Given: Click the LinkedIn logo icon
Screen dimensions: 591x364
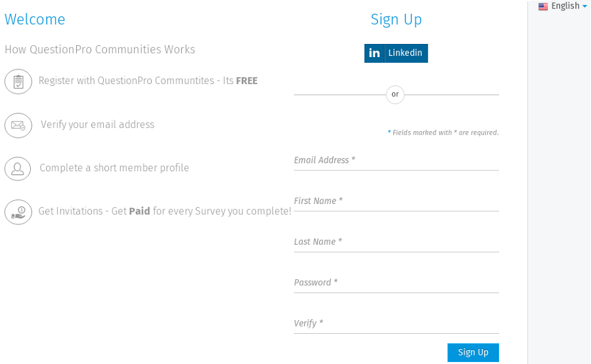Looking at the screenshot, I should point(374,53).
